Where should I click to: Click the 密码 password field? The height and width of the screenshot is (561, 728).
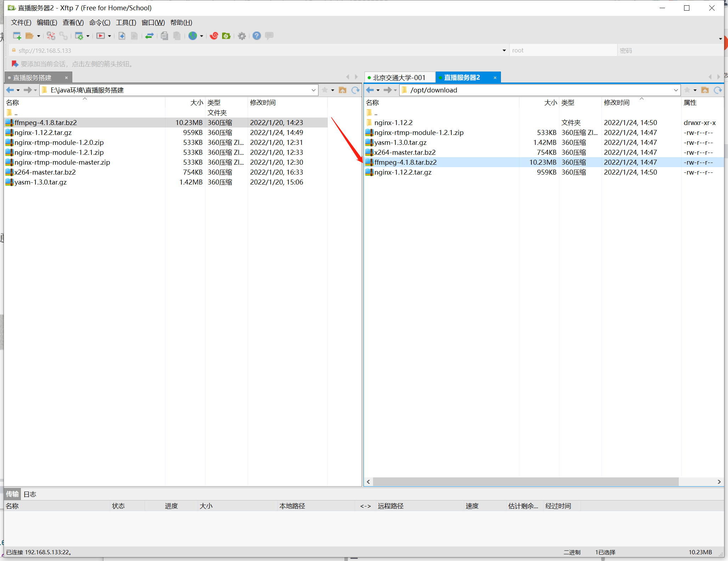tap(670, 50)
